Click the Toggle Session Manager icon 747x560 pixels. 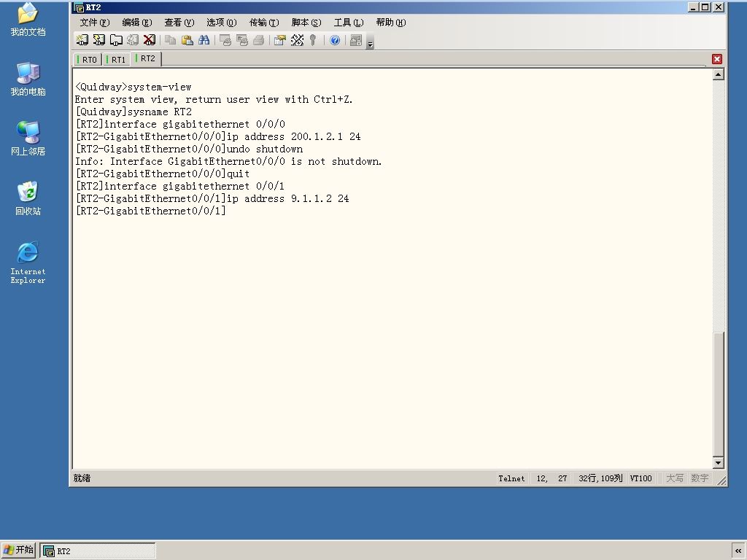tap(356, 41)
